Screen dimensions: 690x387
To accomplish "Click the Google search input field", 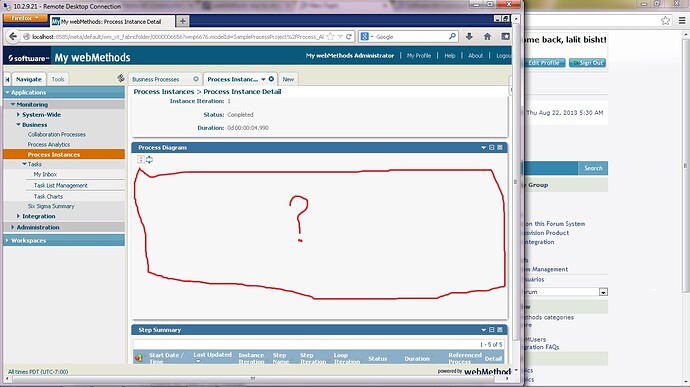I will [410, 37].
